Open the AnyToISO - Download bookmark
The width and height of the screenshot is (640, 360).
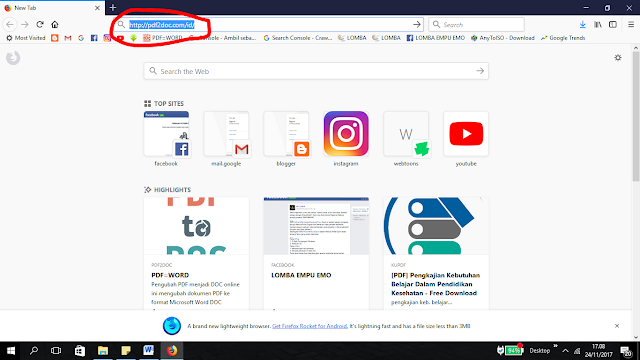502,38
